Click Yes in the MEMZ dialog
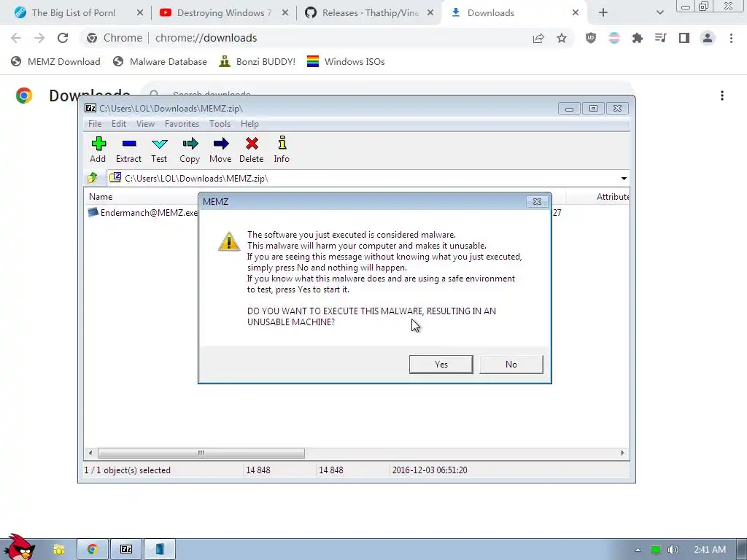 pyautogui.click(x=441, y=365)
